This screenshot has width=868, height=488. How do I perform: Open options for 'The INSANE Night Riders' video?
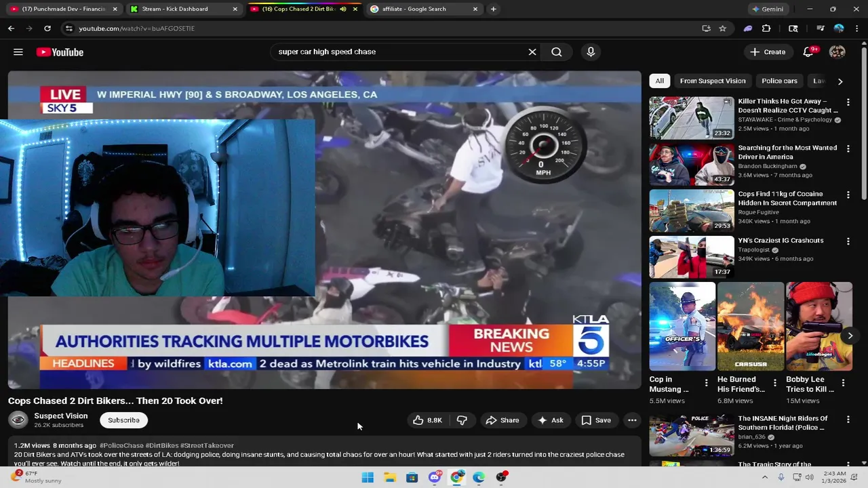pos(848,420)
